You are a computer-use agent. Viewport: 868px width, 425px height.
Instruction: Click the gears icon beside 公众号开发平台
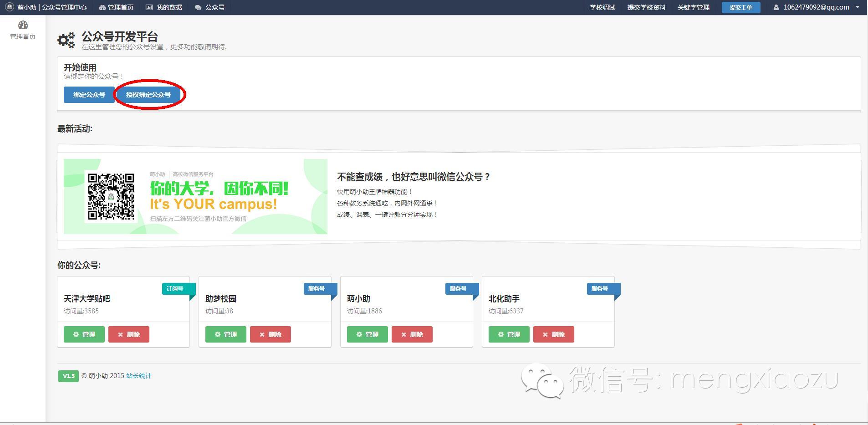point(66,40)
